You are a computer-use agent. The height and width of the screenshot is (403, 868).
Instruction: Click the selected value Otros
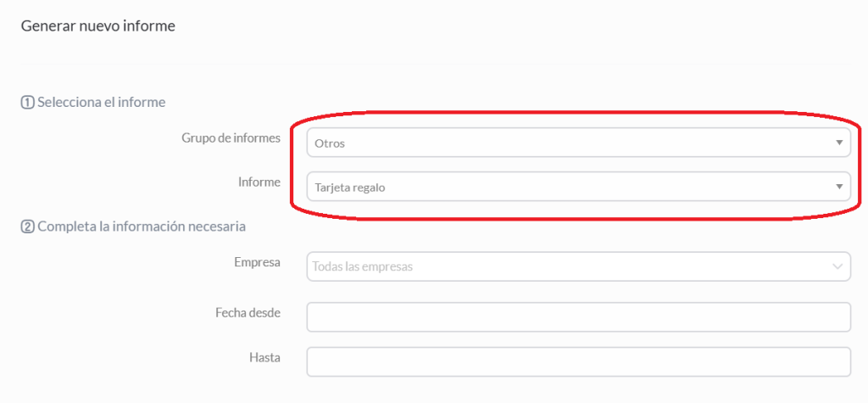pos(330,143)
